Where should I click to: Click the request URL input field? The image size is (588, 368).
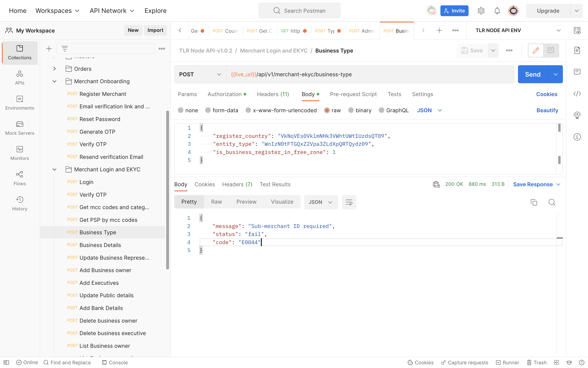[x=370, y=74]
